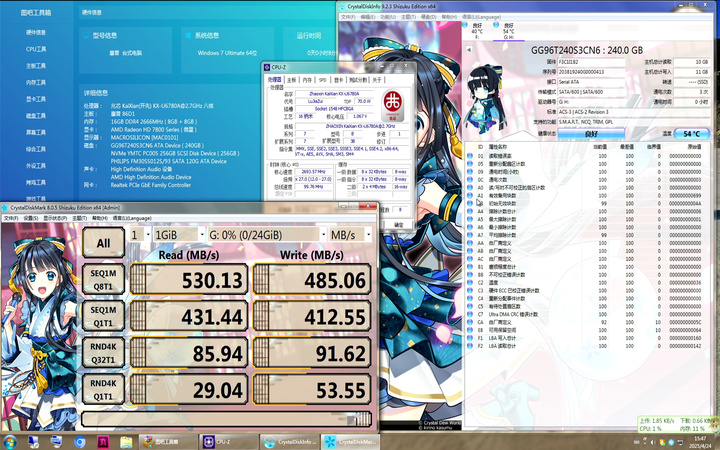
Task: Select the F: 40 °C disk tab
Action: [x=476, y=31]
